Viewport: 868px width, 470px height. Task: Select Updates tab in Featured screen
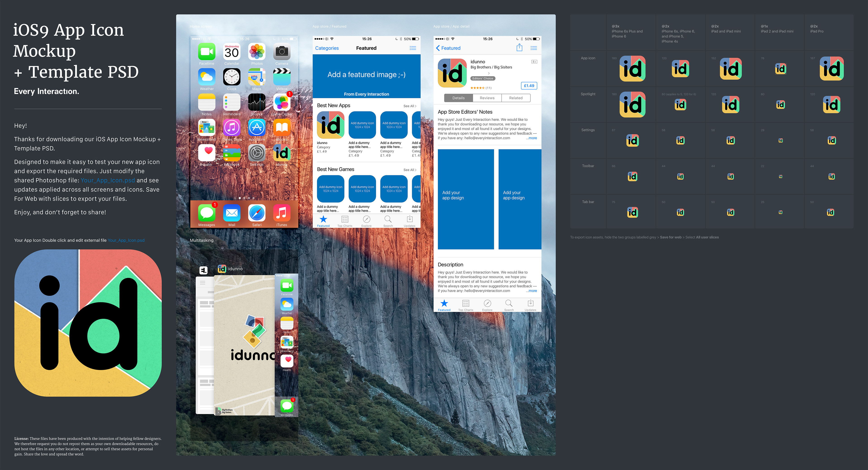[x=409, y=221]
